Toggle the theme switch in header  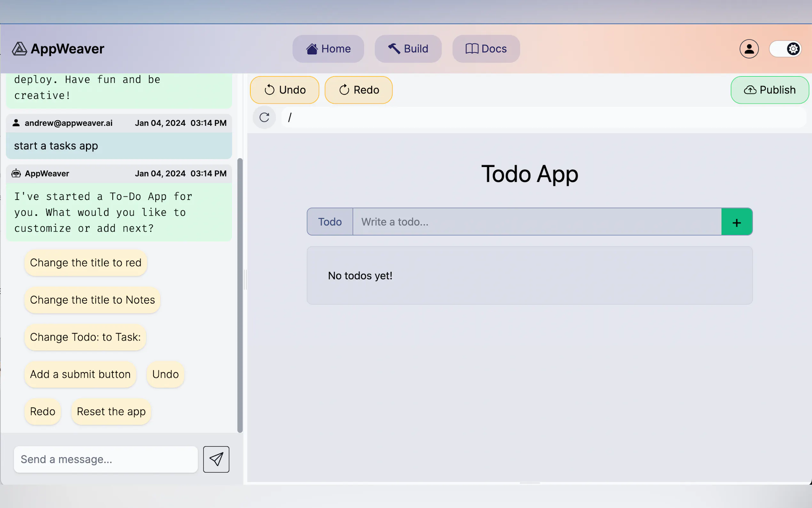tap(785, 49)
